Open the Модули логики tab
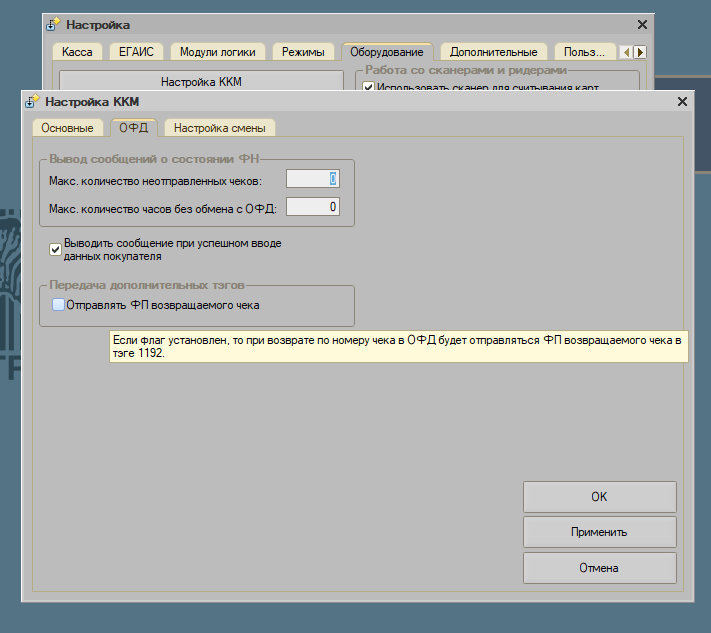 click(217, 52)
